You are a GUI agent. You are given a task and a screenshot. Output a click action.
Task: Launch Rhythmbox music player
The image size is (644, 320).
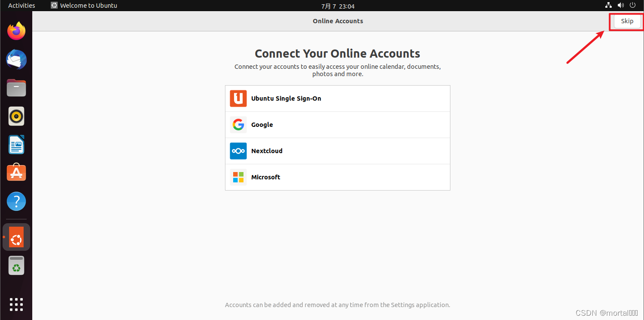[x=16, y=116]
